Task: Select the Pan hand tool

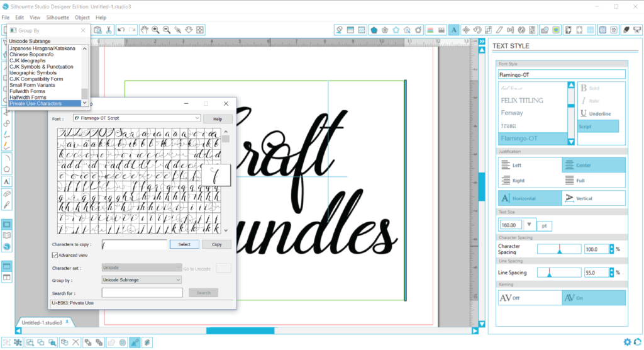Action: coord(144,30)
